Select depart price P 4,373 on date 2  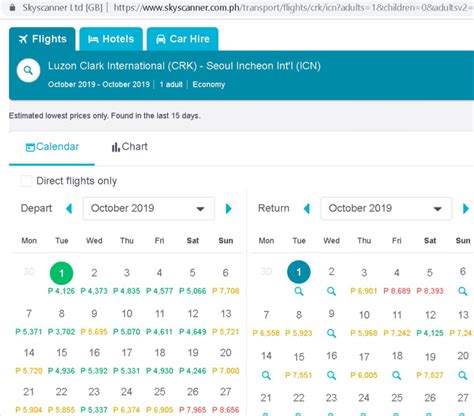click(94, 291)
